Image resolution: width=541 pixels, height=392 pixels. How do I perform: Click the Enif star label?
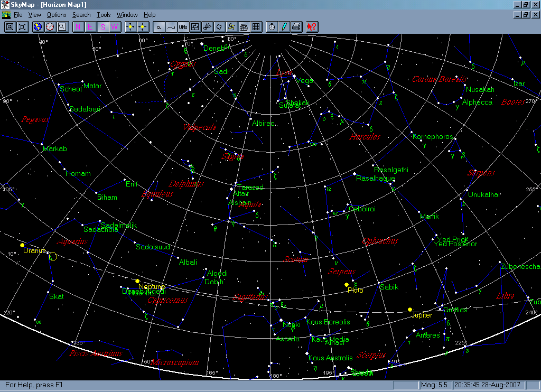(x=132, y=184)
